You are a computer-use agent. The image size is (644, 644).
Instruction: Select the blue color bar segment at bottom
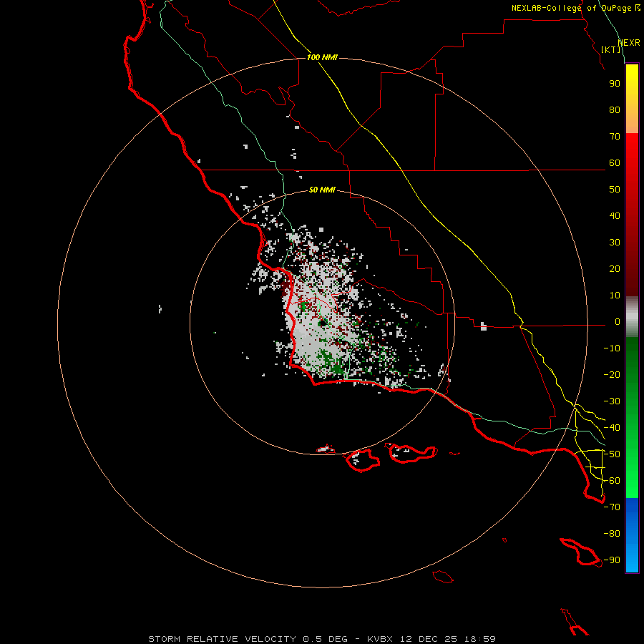click(632, 535)
